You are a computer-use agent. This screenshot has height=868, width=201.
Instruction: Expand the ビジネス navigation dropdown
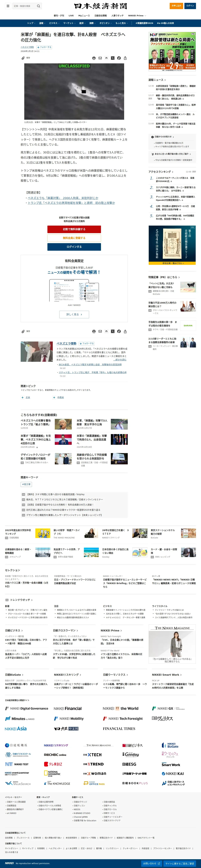[x=54, y=23]
